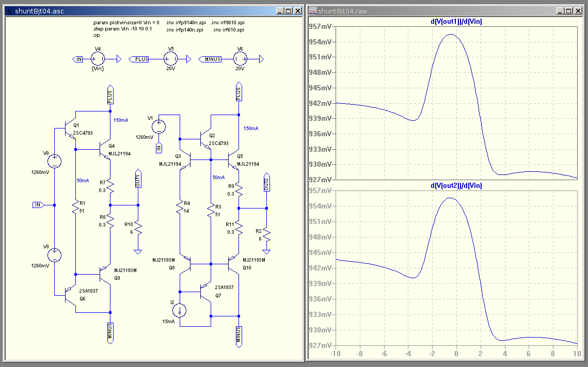Select the PLUS label next to V5
588x367 pixels.
[139, 59]
